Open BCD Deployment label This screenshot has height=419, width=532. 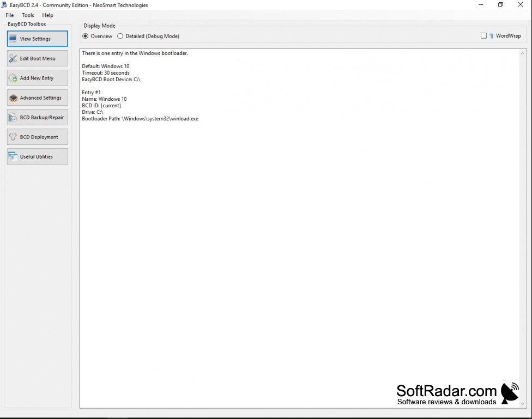pos(39,137)
